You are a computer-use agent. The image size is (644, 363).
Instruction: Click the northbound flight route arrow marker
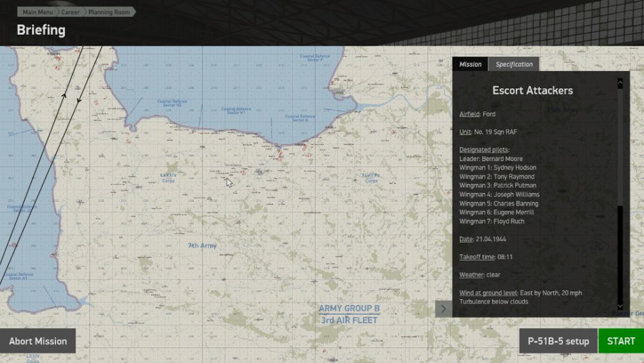pyautogui.click(x=64, y=95)
